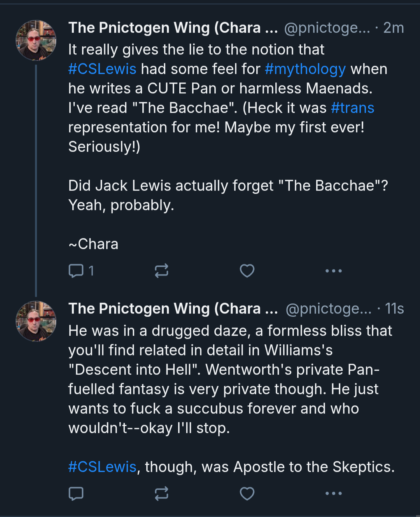Open the 11s timestamp of second post
The image size is (420, 517).
click(394, 309)
